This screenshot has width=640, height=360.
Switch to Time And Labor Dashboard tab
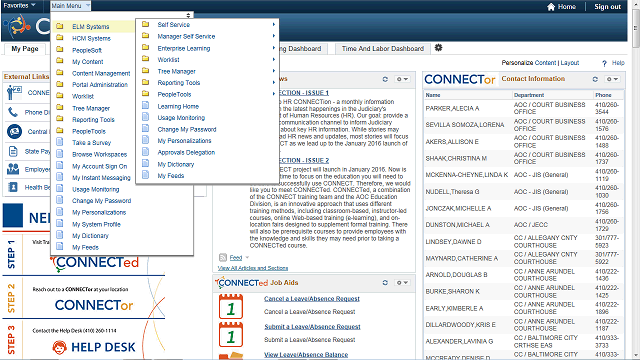[x=383, y=49]
